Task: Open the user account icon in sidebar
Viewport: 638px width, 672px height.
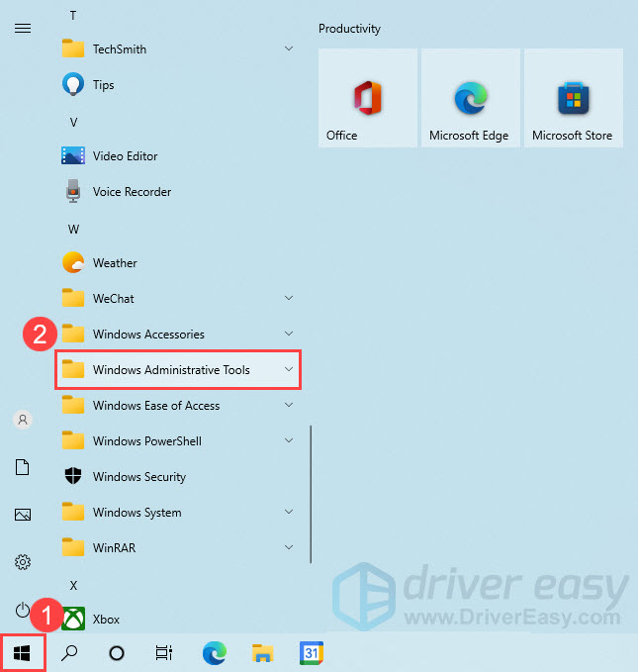Action: coord(23,420)
